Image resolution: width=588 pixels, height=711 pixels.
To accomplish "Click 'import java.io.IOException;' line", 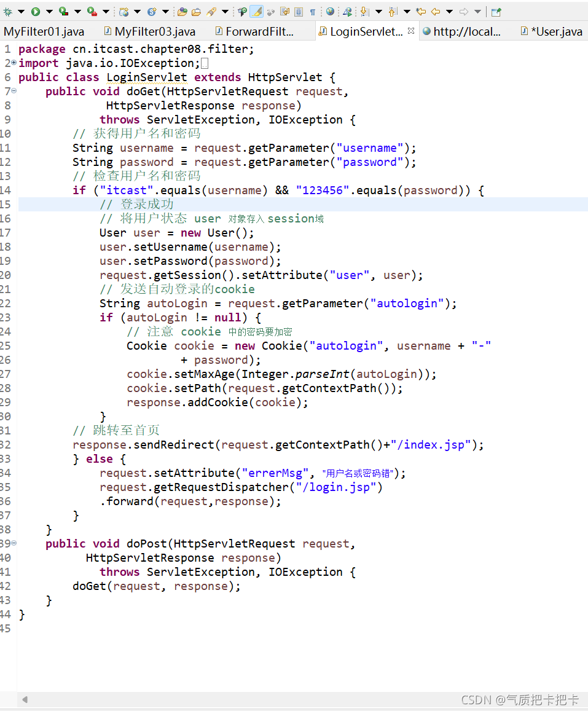I will (x=109, y=63).
